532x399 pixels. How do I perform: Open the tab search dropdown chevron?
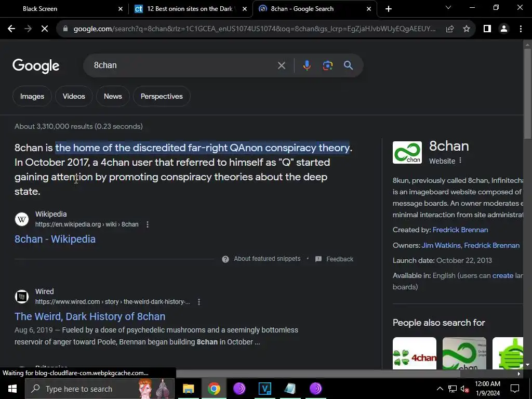pos(448,7)
